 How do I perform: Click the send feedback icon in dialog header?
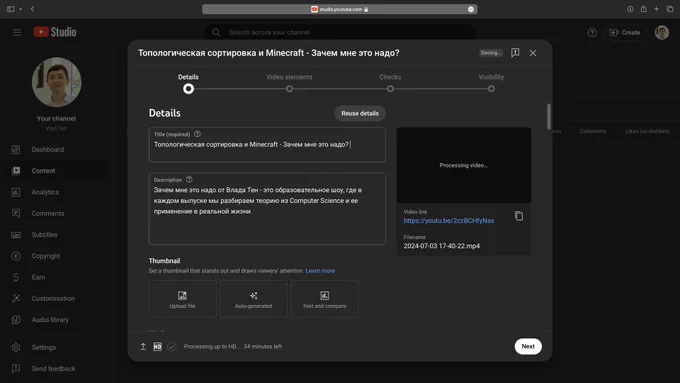515,53
